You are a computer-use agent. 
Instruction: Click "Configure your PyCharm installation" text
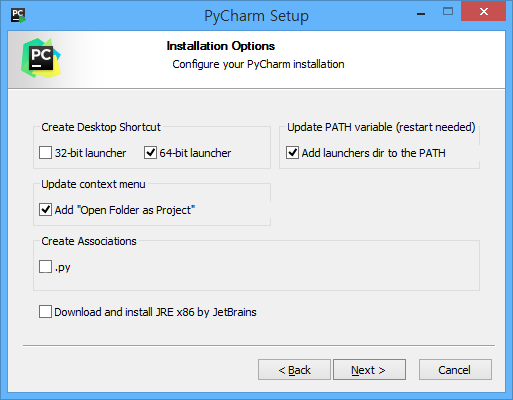point(258,64)
